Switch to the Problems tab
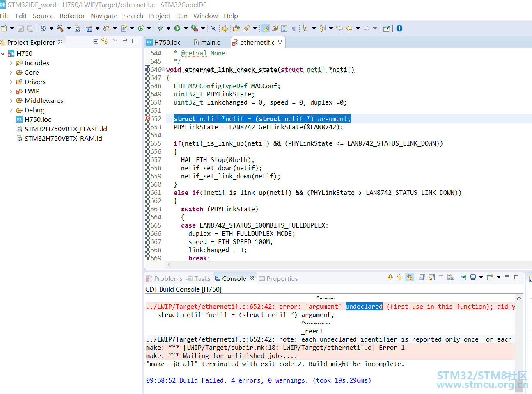532x394 pixels. (x=164, y=278)
